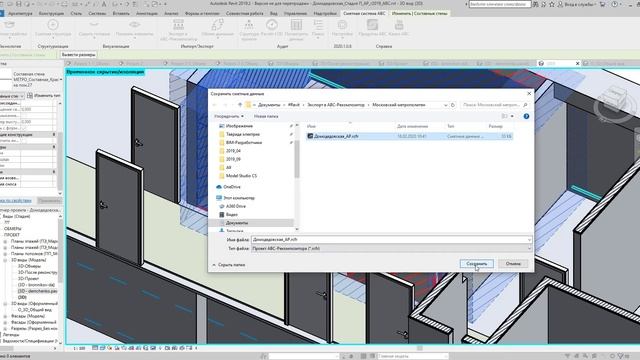The height and width of the screenshot is (360, 640).
Task: Open the Совместная работа ribbon tab
Action: point(244,13)
